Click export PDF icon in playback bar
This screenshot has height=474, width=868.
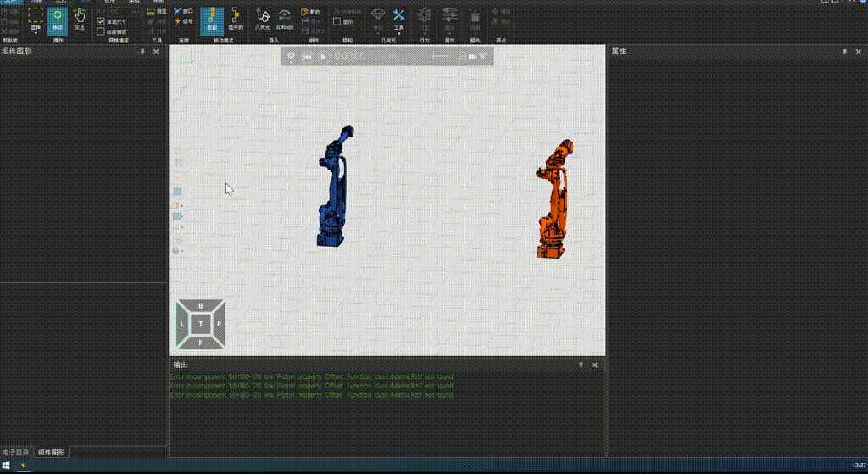[463, 56]
